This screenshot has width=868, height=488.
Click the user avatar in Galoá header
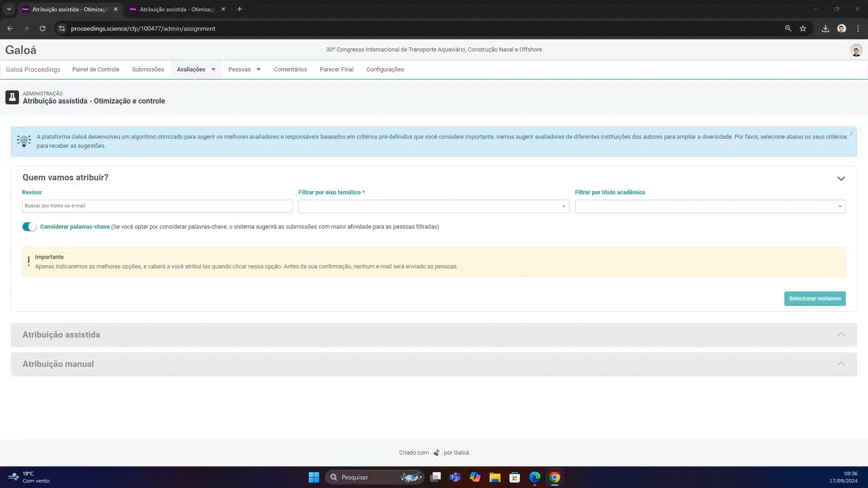[x=856, y=50]
